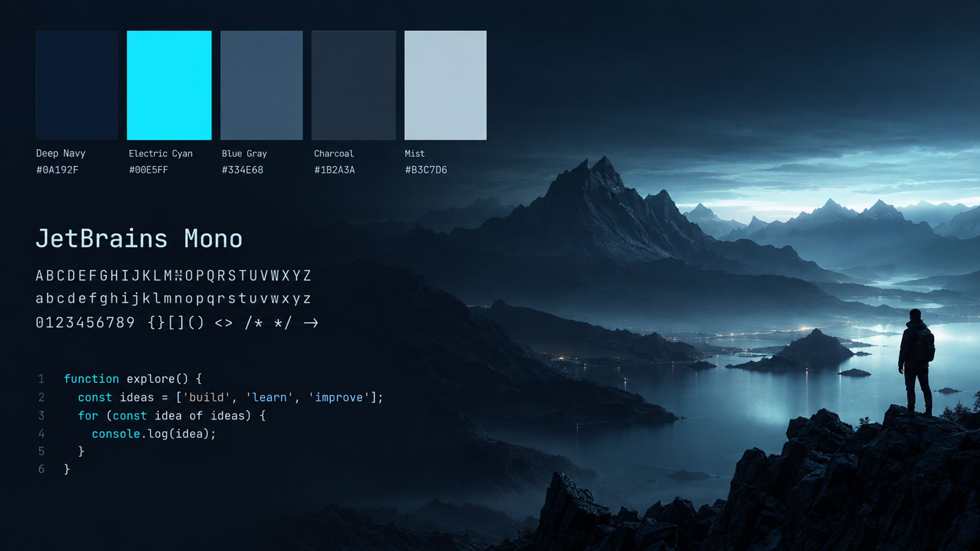Image resolution: width=980 pixels, height=551 pixels.
Task: Click the arrow ligature glyph
Action: click(x=311, y=323)
